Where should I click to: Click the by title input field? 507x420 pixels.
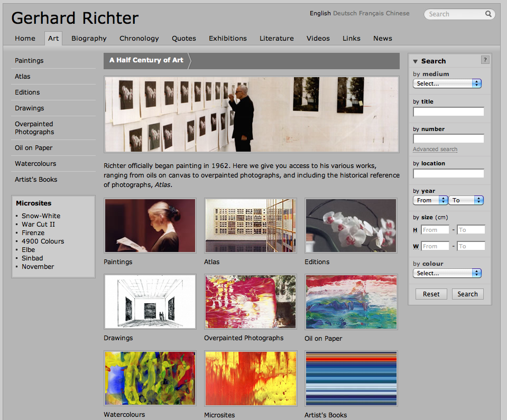coord(448,111)
